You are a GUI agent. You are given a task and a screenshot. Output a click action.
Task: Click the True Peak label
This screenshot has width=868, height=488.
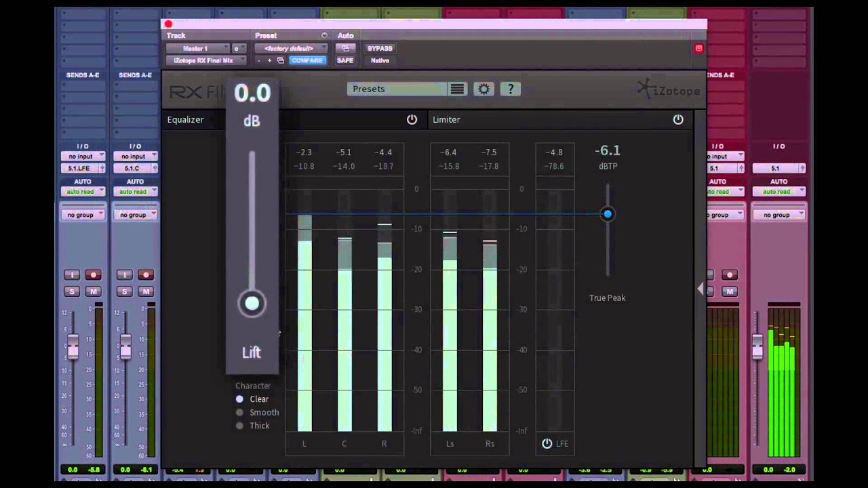click(x=608, y=298)
